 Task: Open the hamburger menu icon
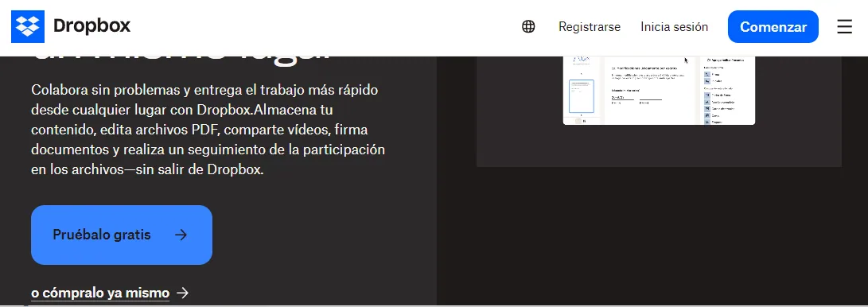(x=844, y=26)
